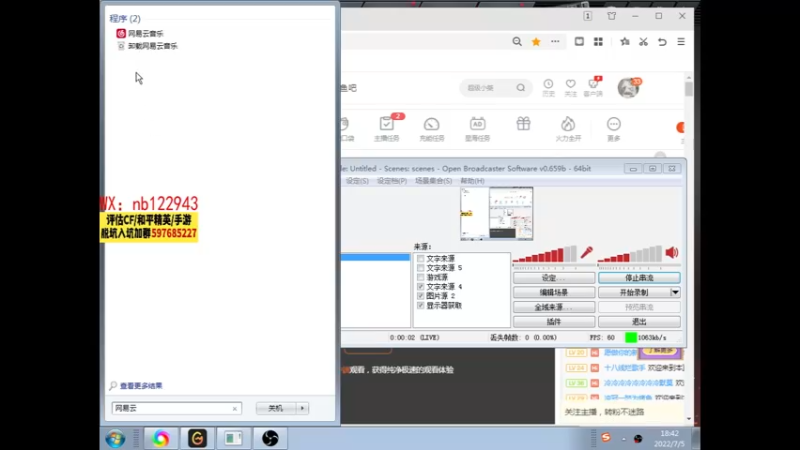This screenshot has height=450, width=800.
Task: Click 停止串流 stop streaming button
Action: pyautogui.click(x=639, y=278)
